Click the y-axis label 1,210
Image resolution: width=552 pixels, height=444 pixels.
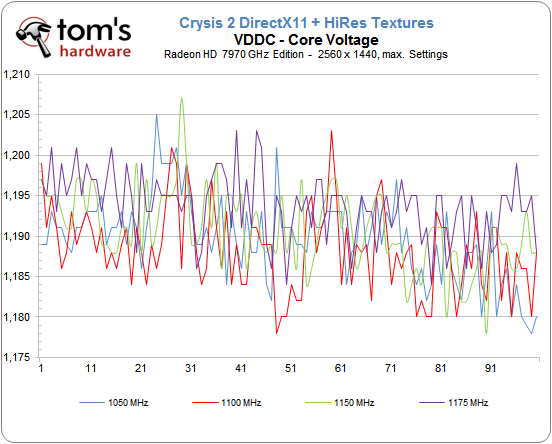17,75
